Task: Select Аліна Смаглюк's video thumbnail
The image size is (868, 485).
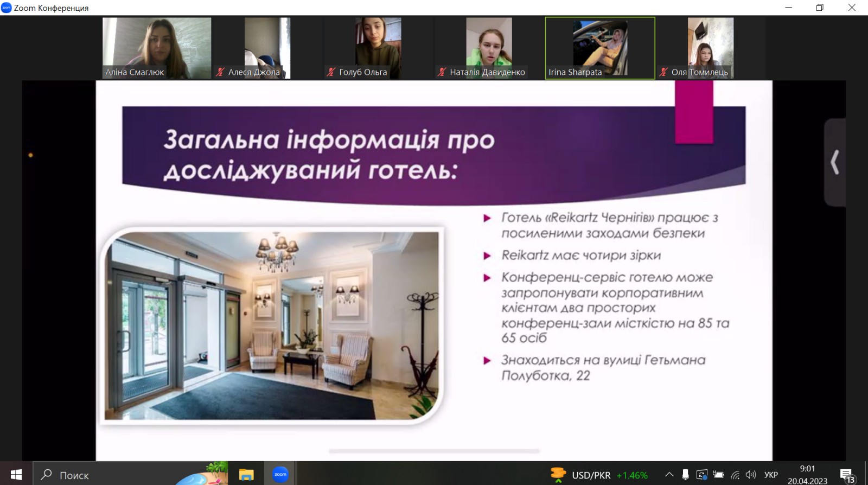Action: coord(157,48)
